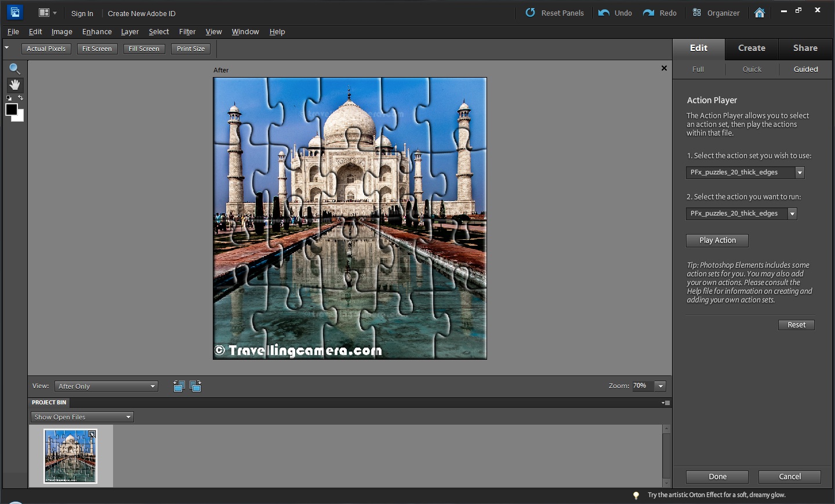Viewport: 835px width, 504px height.
Task: Click Print Size button
Action: (191, 49)
